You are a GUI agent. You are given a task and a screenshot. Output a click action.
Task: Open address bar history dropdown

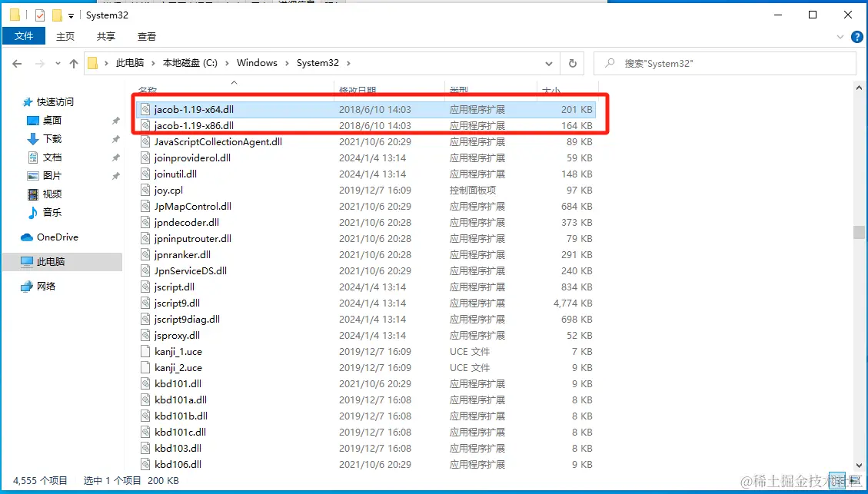click(549, 63)
